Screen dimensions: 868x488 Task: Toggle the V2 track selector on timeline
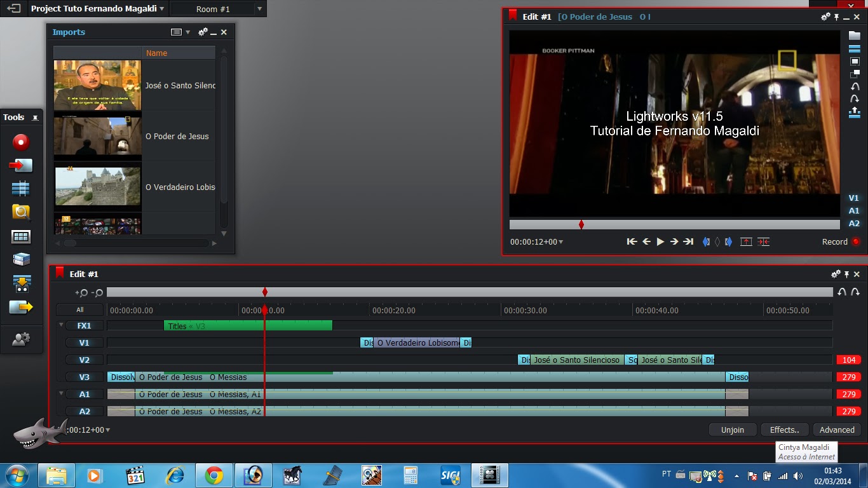point(85,360)
